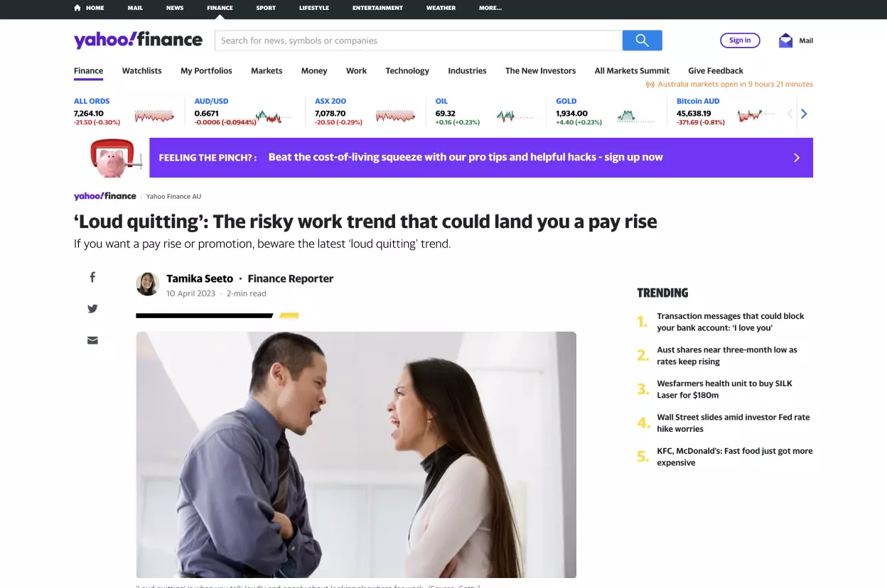This screenshot has height=588, width=887.
Task: Click the Sign in button
Action: [740, 40]
